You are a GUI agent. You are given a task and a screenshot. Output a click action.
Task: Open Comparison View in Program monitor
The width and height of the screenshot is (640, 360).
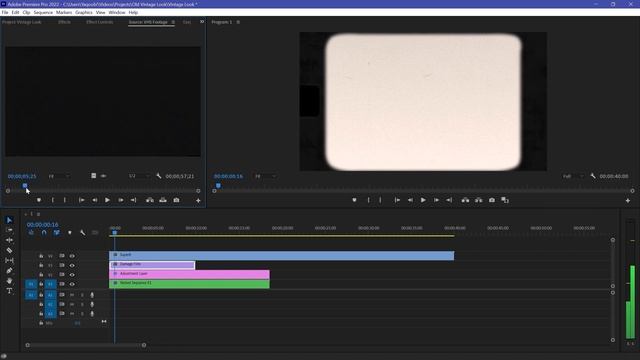tap(505, 200)
